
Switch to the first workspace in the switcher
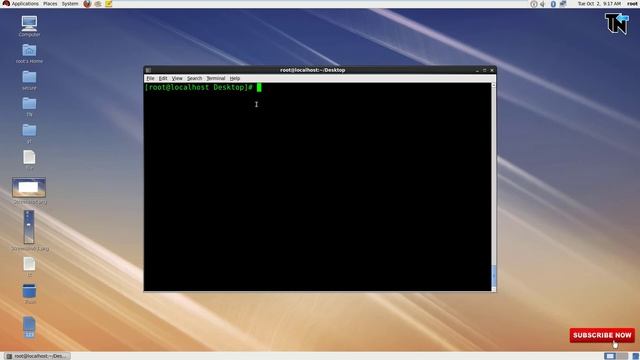tap(610, 356)
